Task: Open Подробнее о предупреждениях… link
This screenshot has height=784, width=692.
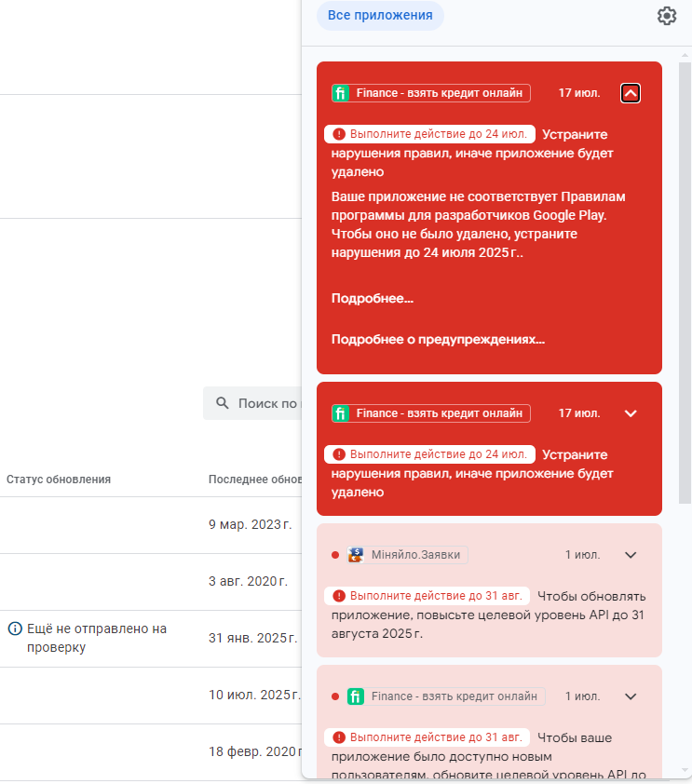Action: click(x=438, y=340)
